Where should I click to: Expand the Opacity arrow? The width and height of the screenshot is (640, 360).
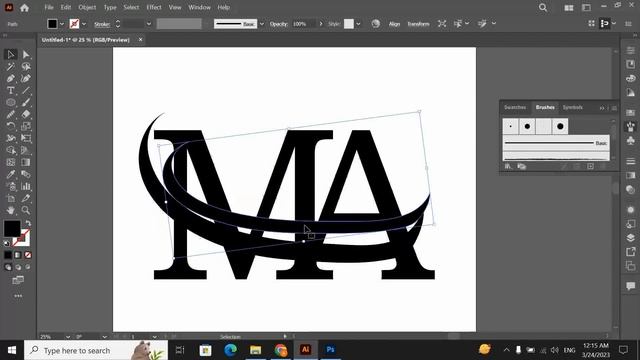pos(321,24)
